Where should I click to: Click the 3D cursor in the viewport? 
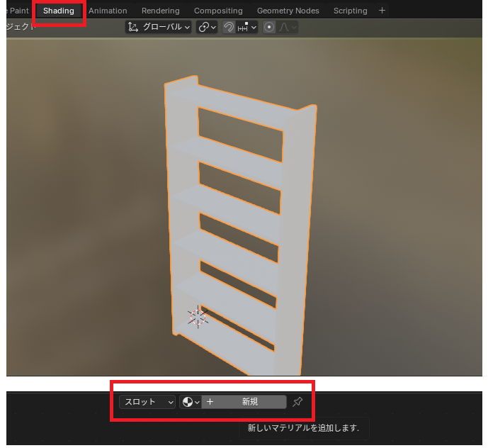pos(198,317)
